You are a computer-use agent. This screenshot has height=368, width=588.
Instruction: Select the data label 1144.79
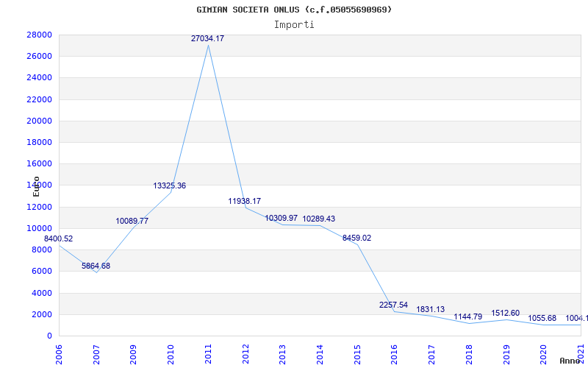point(468,316)
